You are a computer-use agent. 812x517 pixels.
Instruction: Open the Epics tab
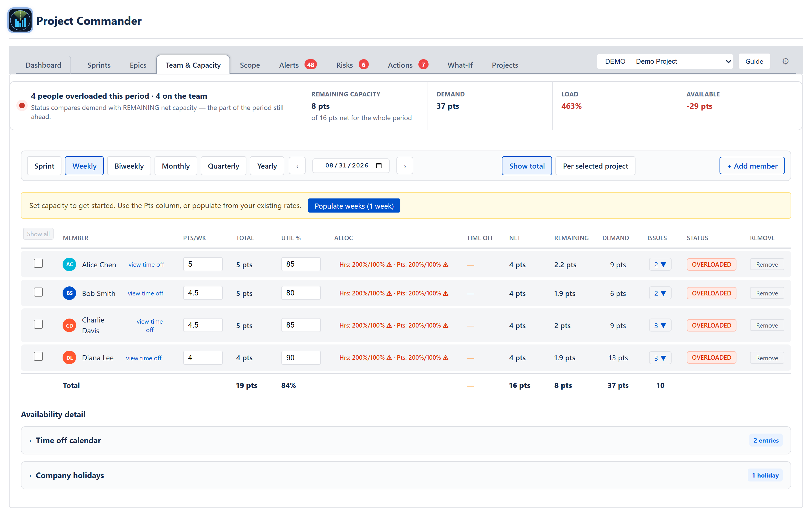coord(138,65)
